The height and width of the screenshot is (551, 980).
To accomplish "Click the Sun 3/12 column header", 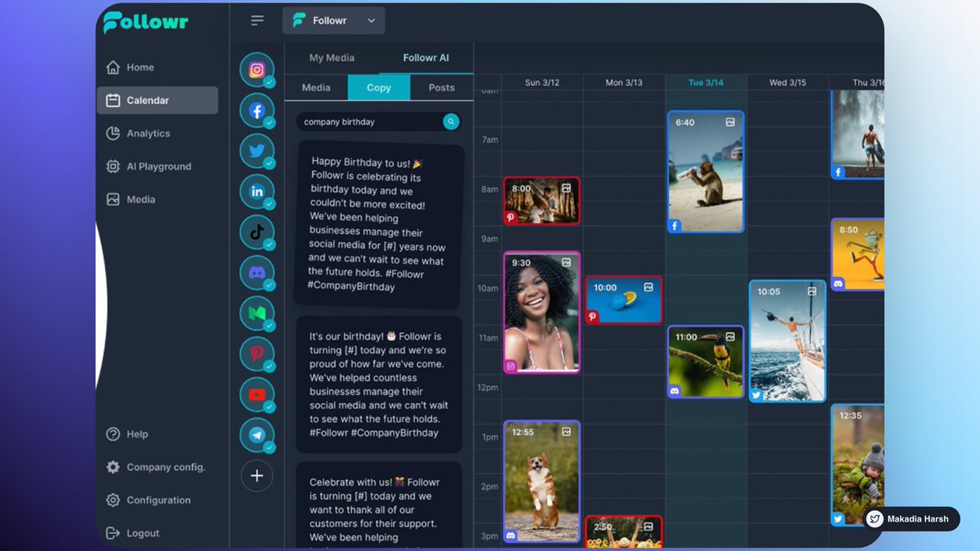I will [542, 82].
